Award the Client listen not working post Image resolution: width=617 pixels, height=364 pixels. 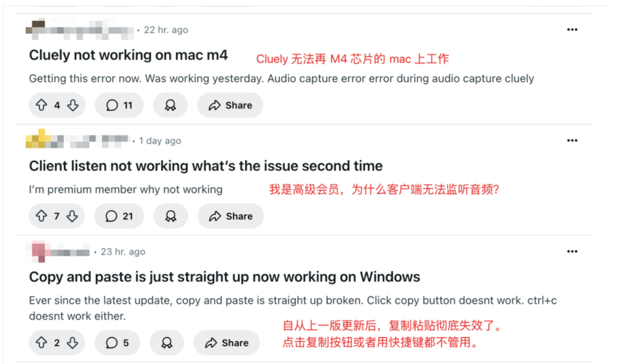[x=170, y=216]
